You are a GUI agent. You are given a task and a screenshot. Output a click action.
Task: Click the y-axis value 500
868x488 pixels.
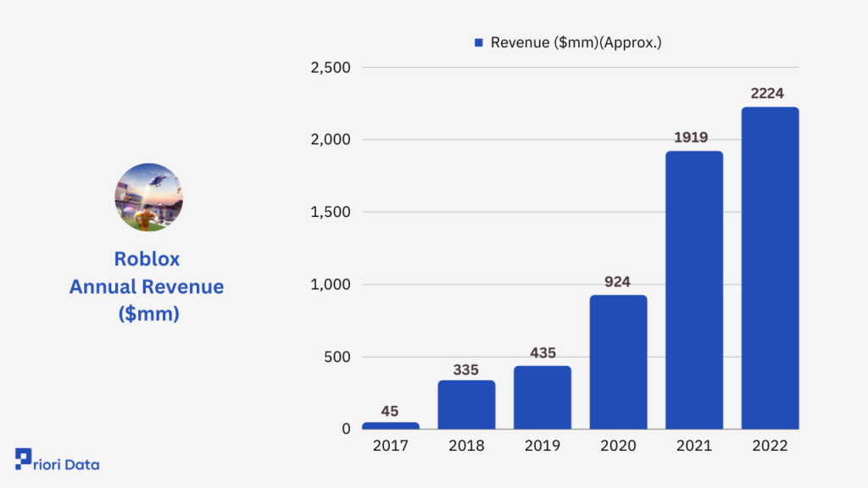(337, 357)
